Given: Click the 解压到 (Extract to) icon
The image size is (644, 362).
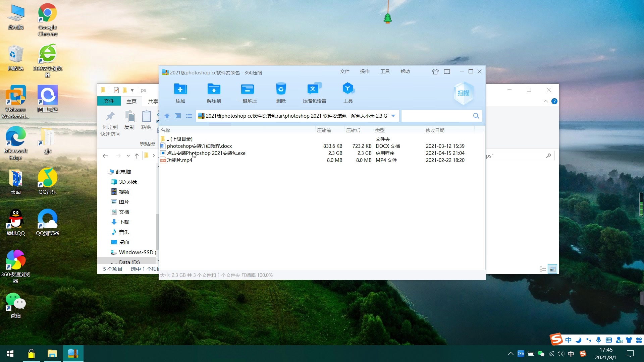Looking at the screenshot, I should (x=214, y=89).
